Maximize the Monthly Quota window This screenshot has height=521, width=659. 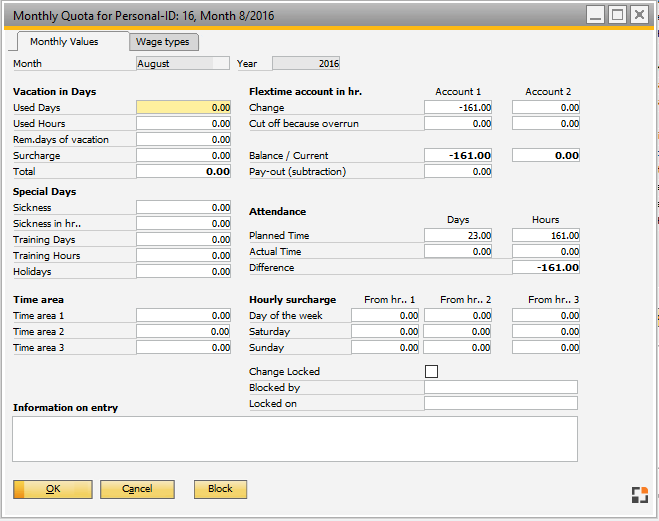[617, 15]
